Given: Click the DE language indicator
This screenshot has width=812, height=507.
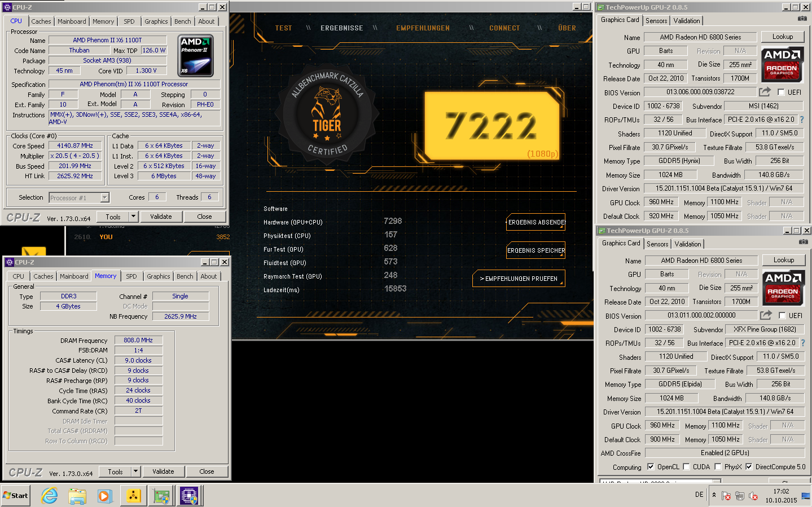Looking at the screenshot, I should coord(699,495).
